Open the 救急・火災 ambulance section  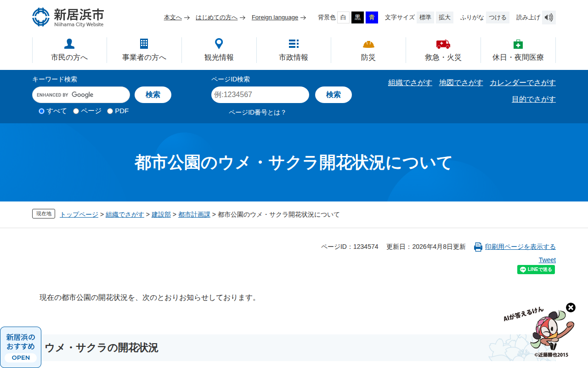click(443, 50)
